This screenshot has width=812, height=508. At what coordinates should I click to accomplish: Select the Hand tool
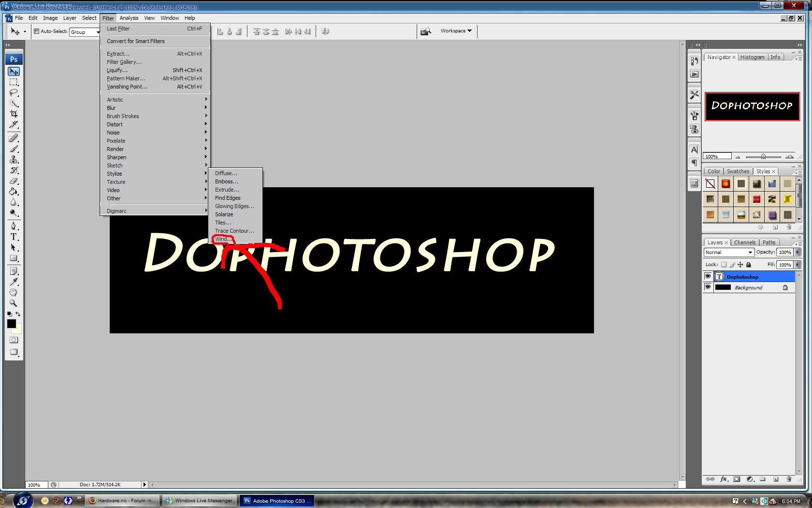pyautogui.click(x=14, y=292)
